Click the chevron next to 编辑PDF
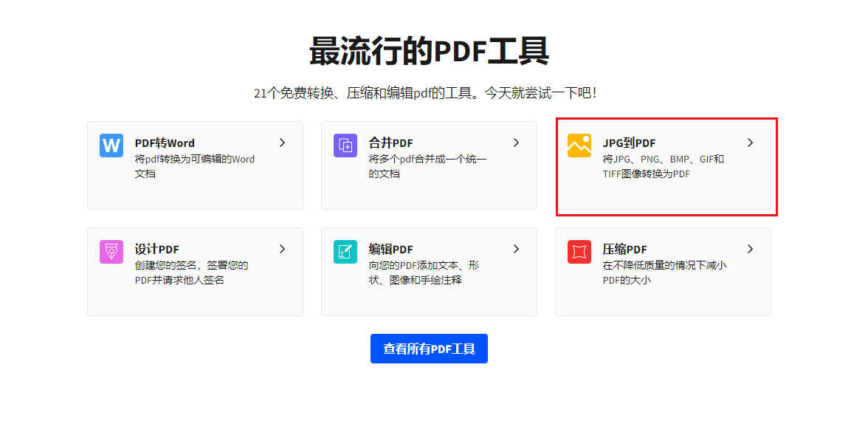Image resolution: width=868 pixels, height=421 pixels. coord(516,249)
